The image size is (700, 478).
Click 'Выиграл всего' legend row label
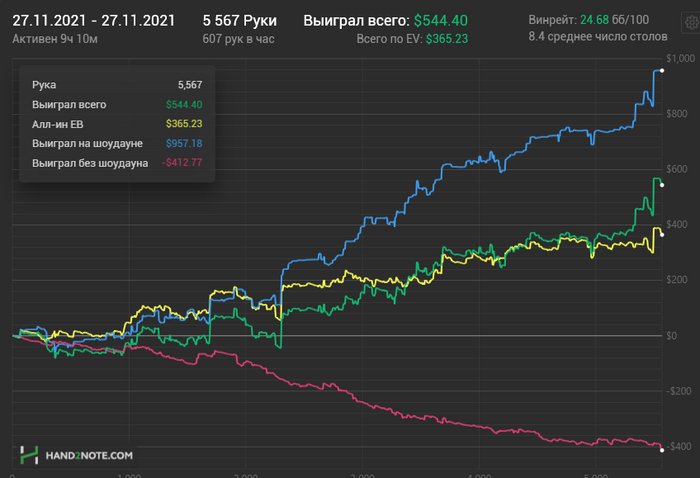coord(69,104)
